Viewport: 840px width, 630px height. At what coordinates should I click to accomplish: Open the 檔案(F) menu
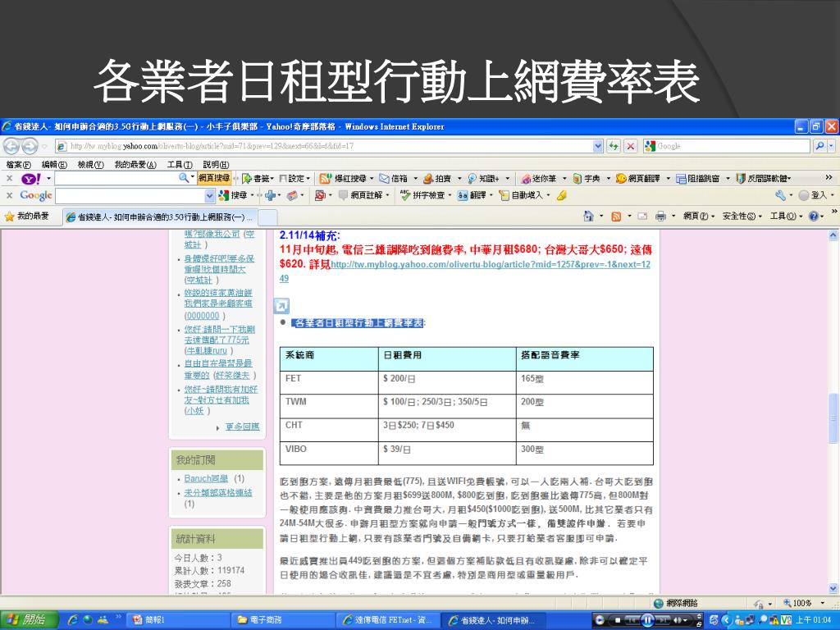[19, 164]
